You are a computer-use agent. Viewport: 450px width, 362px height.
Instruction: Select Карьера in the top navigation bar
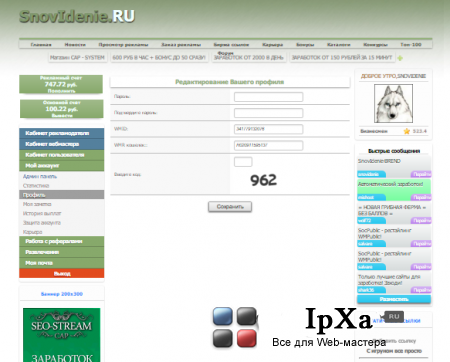[x=273, y=44]
